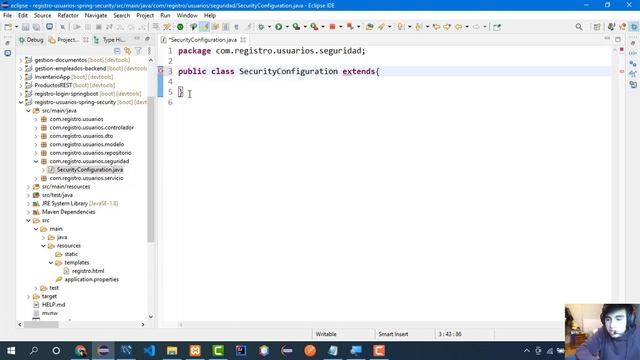
Task: Open the Run menu
Action: click(165, 16)
